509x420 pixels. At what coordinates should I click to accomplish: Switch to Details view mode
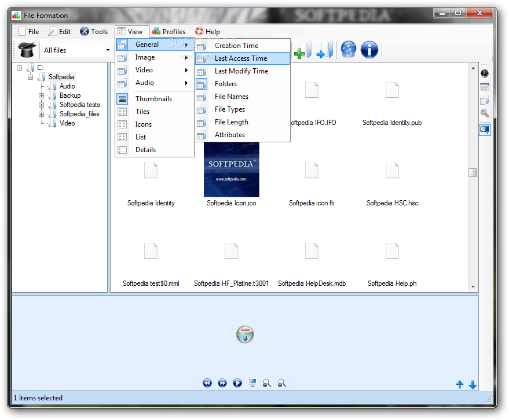(155, 150)
